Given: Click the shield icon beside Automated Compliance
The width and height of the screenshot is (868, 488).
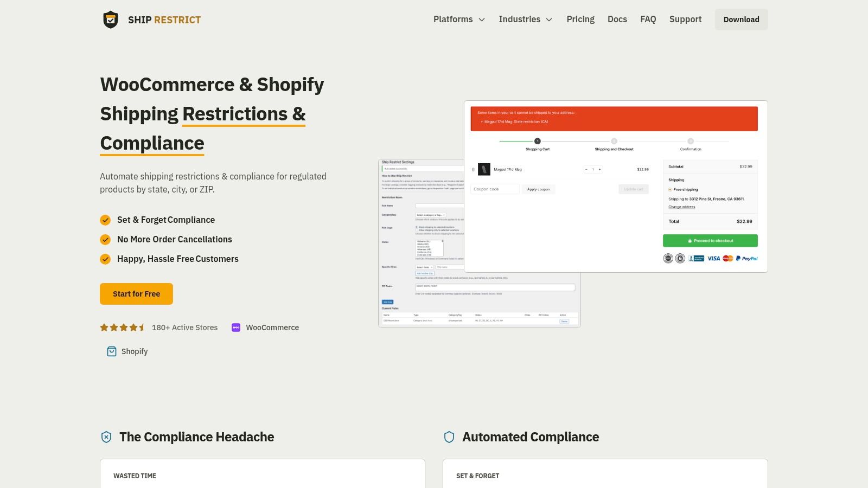Looking at the screenshot, I should pos(449,437).
